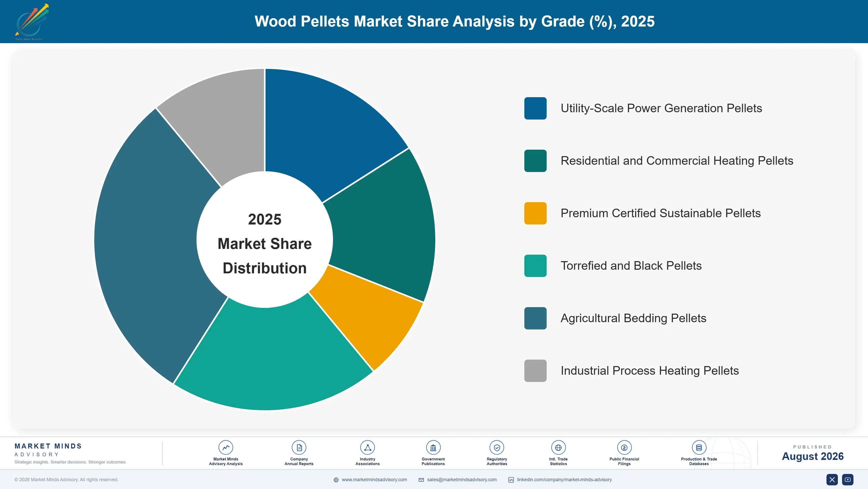Open linkedin.com/company/market-minds-advisory link
This screenshot has width=868, height=489.
tap(564, 480)
